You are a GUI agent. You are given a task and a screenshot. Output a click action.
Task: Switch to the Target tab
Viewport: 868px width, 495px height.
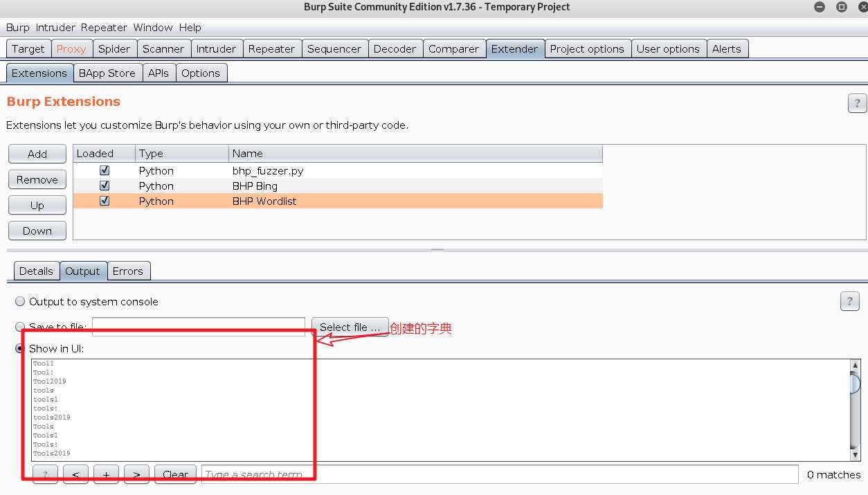28,49
